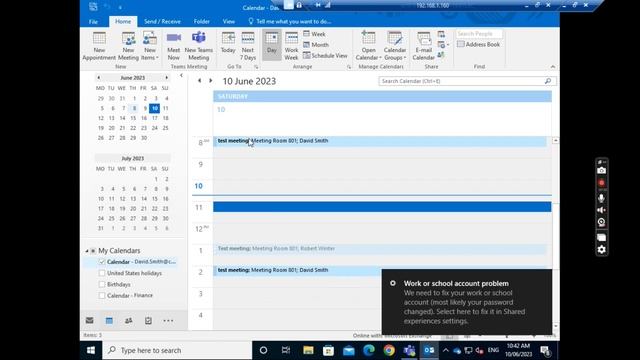Open the Address Book

[478, 44]
